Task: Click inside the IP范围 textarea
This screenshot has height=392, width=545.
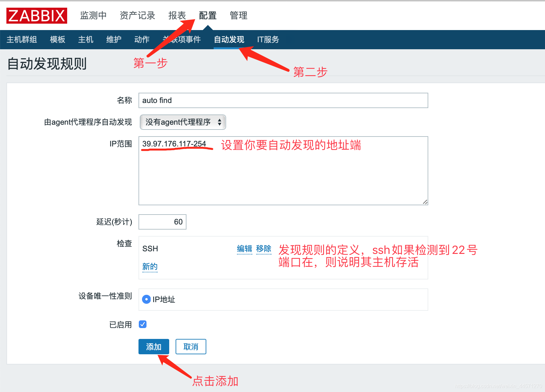Action: tap(283, 171)
